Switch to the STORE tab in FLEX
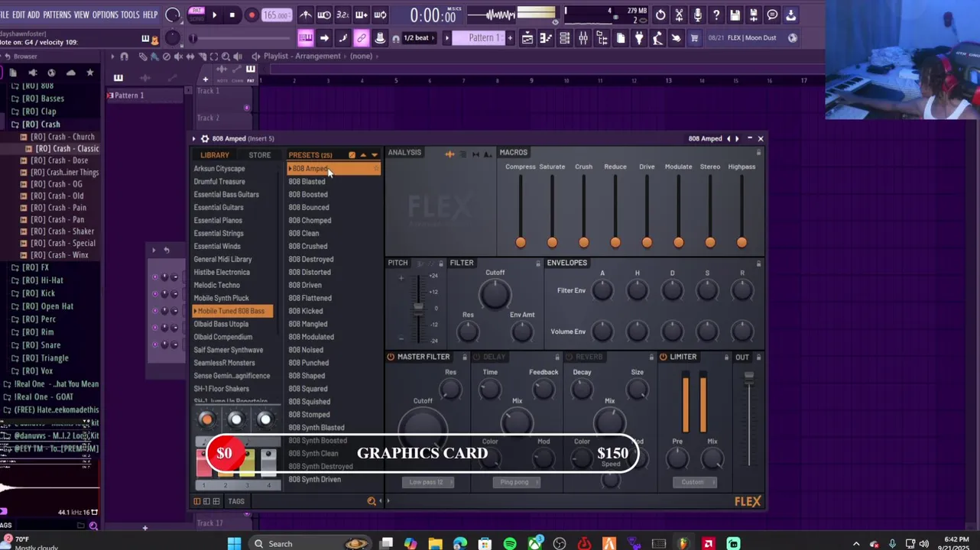This screenshot has width=980, height=550. (x=259, y=155)
